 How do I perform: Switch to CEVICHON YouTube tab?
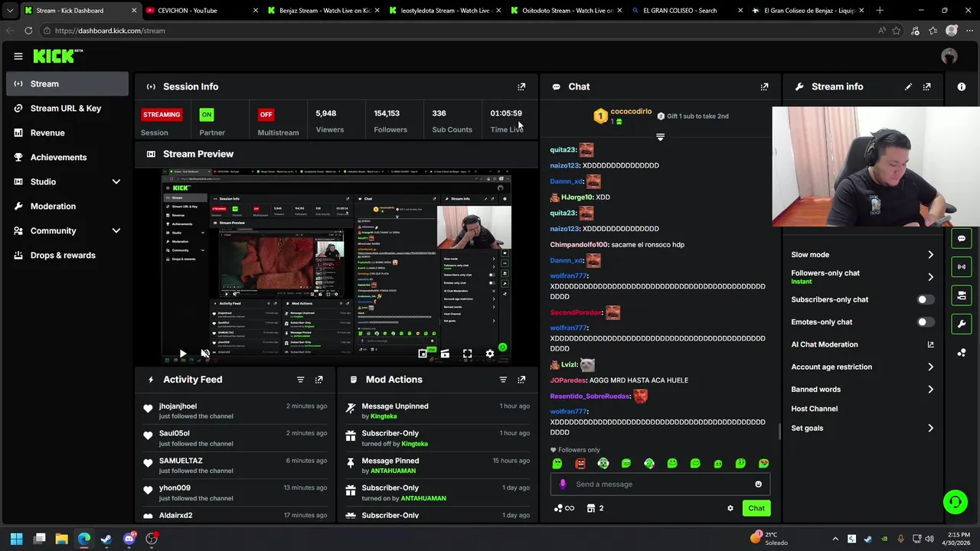tap(199, 11)
